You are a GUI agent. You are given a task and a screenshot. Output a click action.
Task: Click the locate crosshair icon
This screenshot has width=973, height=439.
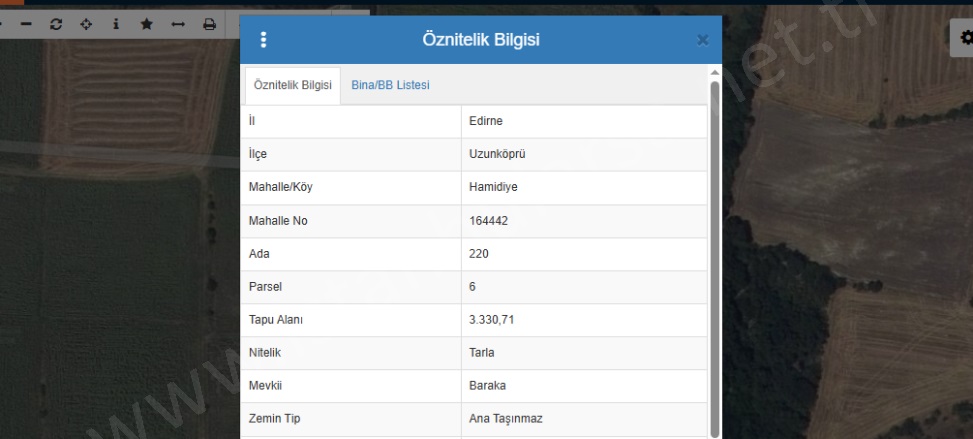[x=86, y=24]
